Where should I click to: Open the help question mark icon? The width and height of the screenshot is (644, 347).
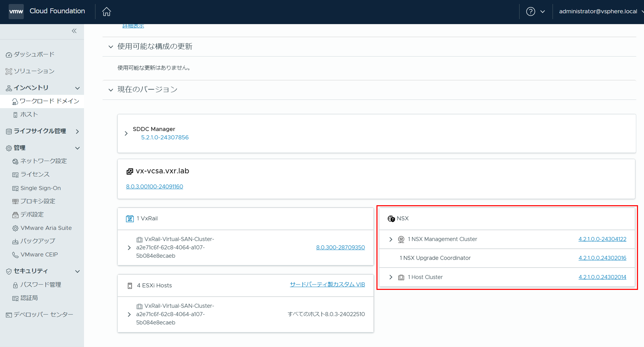tap(531, 11)
